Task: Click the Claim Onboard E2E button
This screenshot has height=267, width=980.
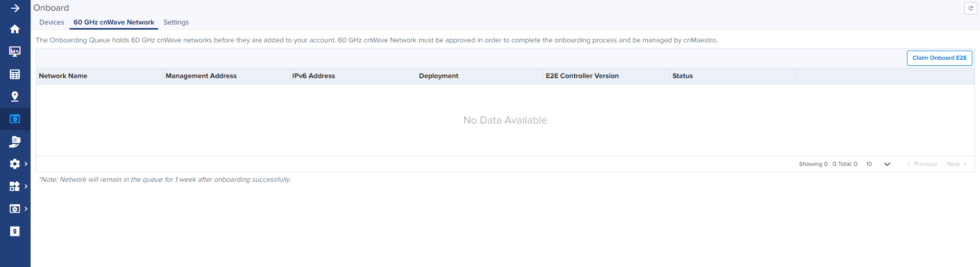Action: (x=939, y=58)
